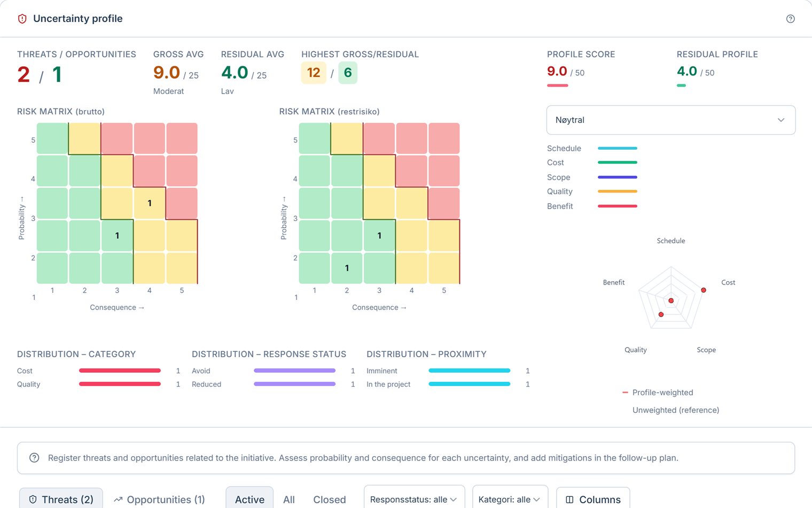Click the In the project proximity bar
This screenshot has height=508, width=812.
[x=470, y=384]
